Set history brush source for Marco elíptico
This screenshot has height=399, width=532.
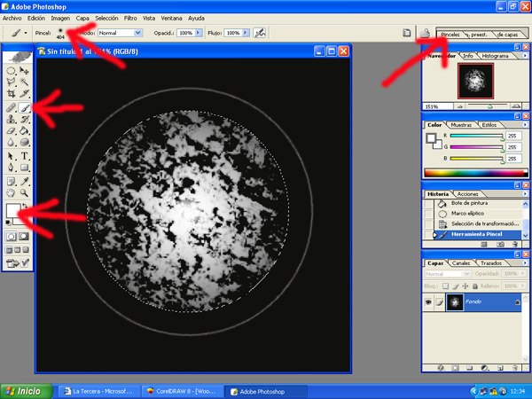pyautogui.click(x=428, y=214)
